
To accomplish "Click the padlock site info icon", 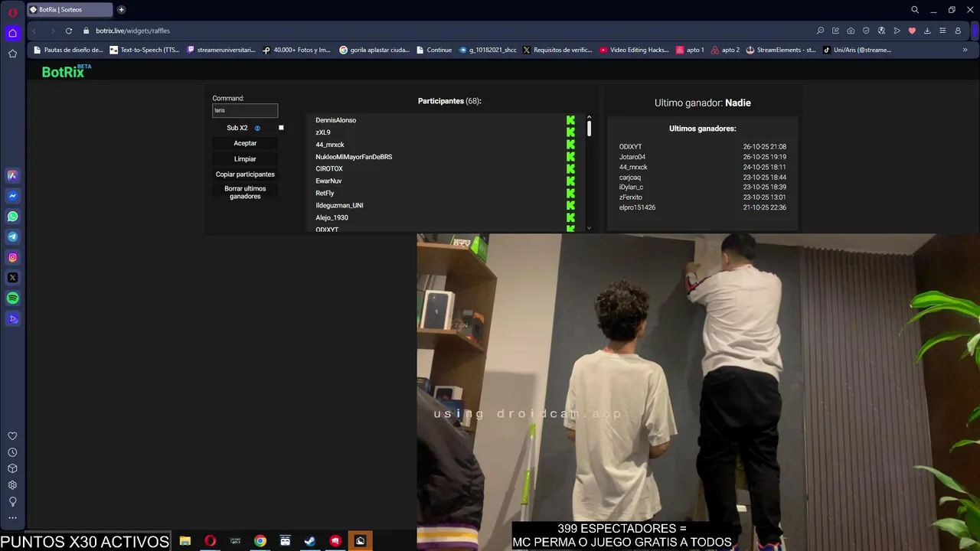I will pos(86,31).
